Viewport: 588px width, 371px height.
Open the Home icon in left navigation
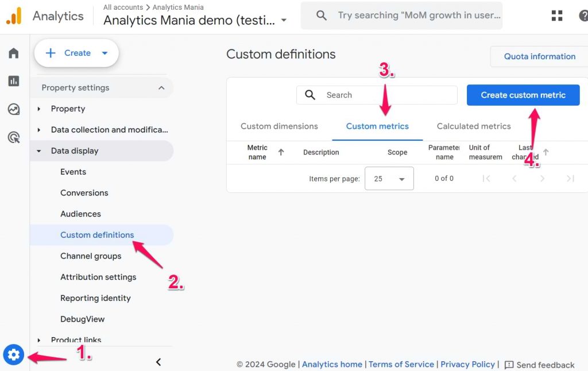click(x=13, y=52)
